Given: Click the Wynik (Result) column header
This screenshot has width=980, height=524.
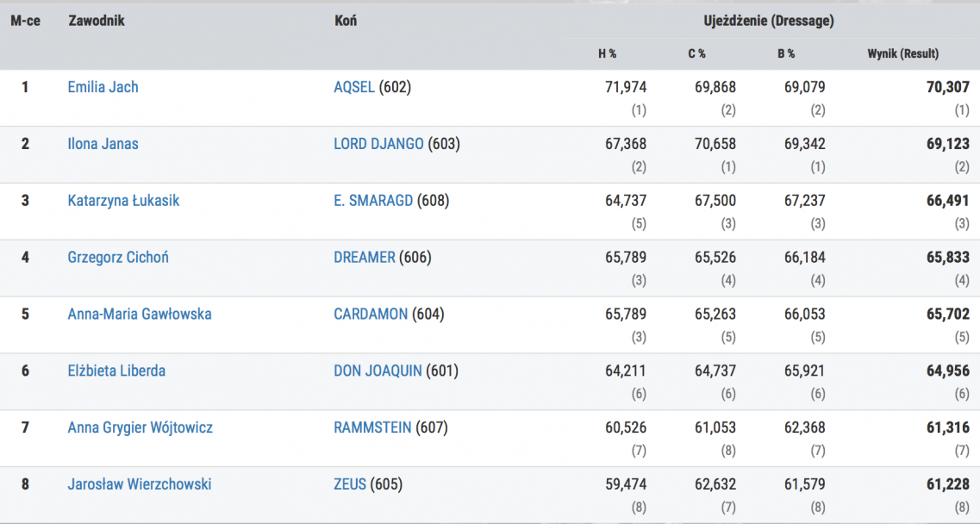Looking at the screenshot, I should [x=902, y=53].
